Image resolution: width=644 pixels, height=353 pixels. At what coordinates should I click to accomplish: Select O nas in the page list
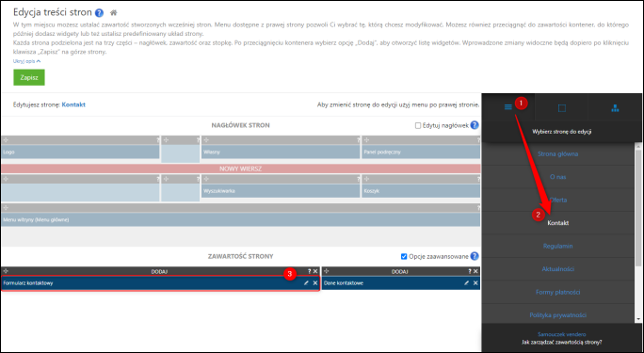(x=557, y=177)
